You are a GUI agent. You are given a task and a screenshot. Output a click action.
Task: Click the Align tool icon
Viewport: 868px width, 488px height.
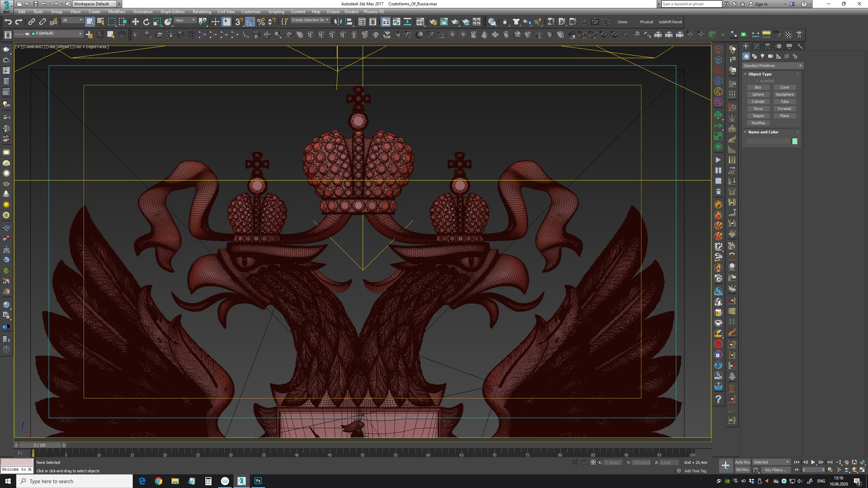pos(349,22)
